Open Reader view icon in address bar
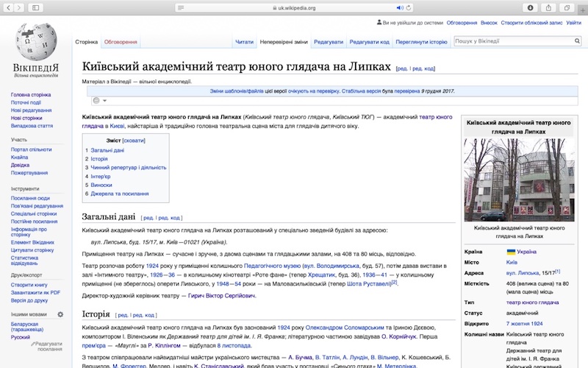 point(181,8)
